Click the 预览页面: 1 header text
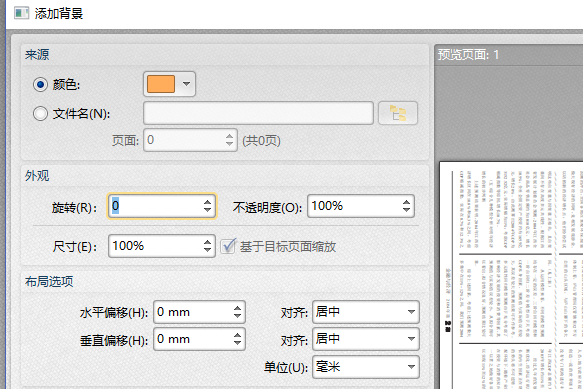This screenshot has width=583, height=389. click(468, 55)
